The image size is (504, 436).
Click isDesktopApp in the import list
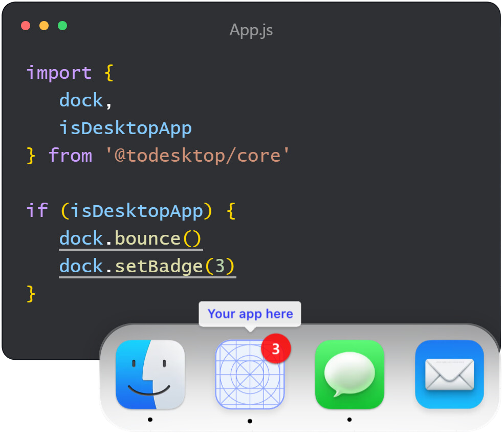click(x=125, y=128)
